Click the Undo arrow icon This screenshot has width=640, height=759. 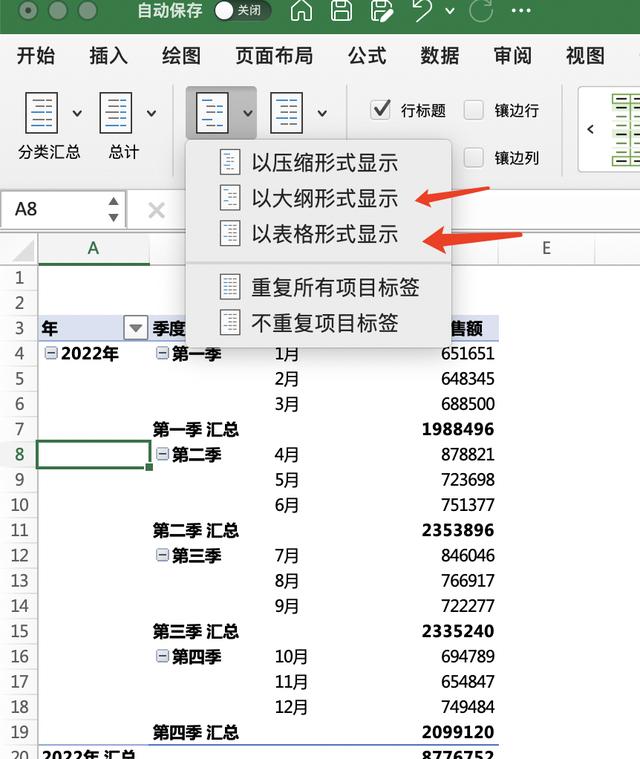click(x=422, y=12)
